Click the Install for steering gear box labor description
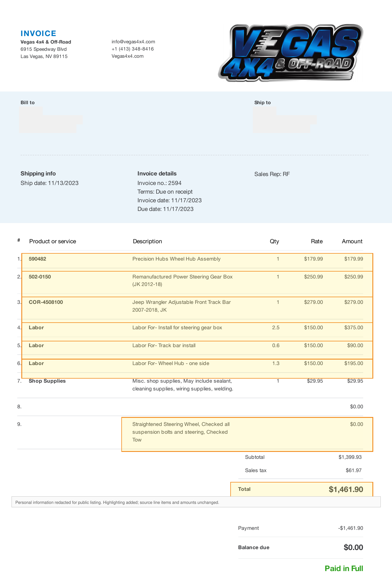The image size is (392, 578). pyautogui.click(x=177, y=328)
